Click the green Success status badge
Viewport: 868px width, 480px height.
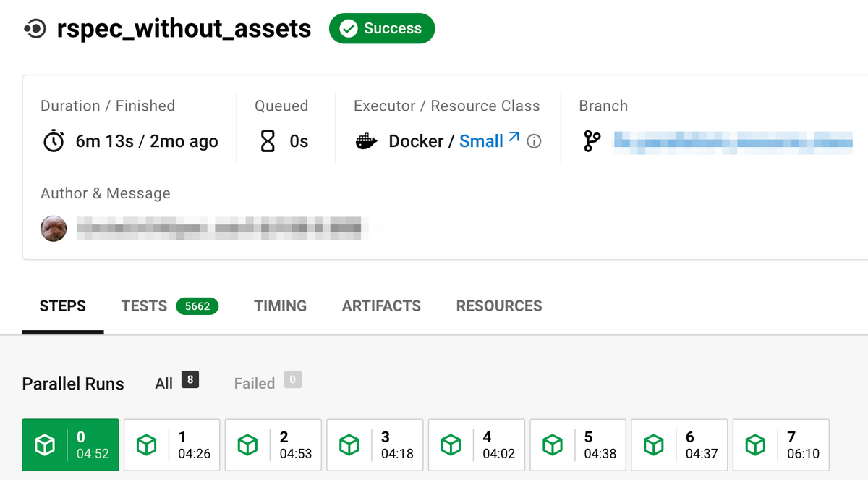click(382, 28)
